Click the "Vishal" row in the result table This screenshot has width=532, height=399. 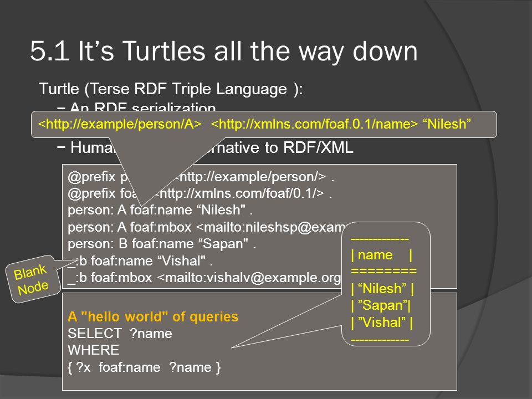coord(382,323)
